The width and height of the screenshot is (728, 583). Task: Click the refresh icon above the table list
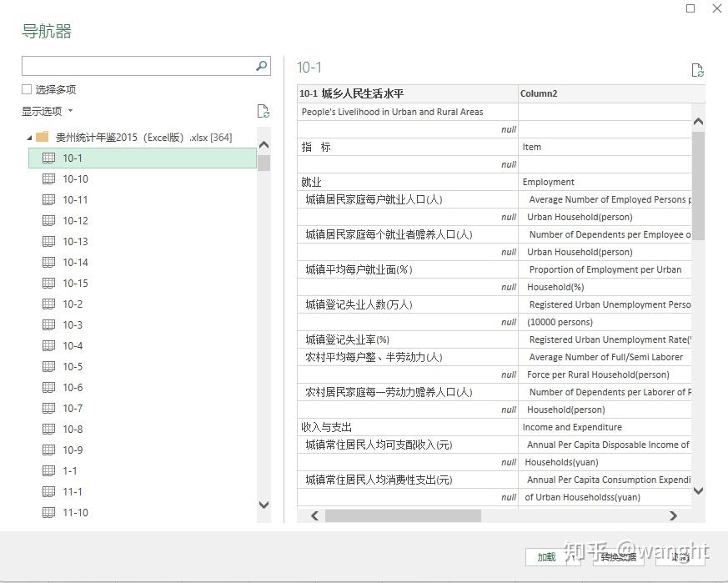pos(263,110)
